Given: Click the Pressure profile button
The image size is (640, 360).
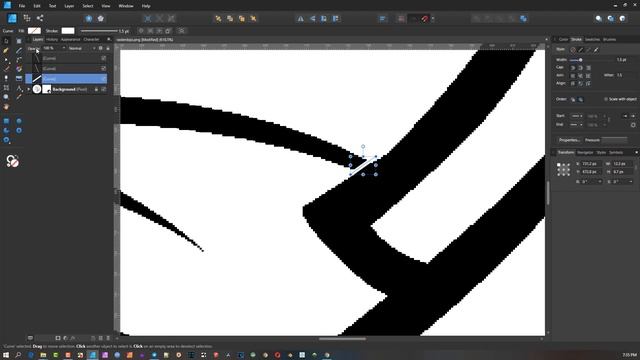Looking at the screenshot, I should point(614,140).
